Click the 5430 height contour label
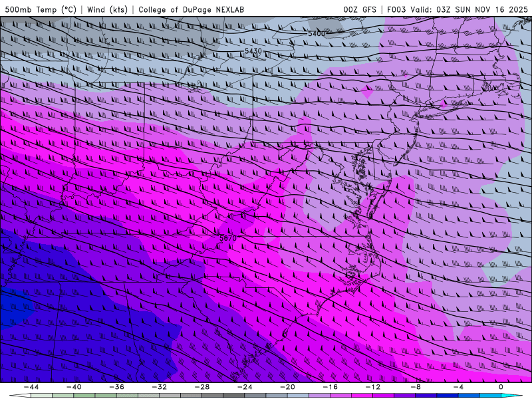Viewport: 532px width, 399px height. point(253,51)
